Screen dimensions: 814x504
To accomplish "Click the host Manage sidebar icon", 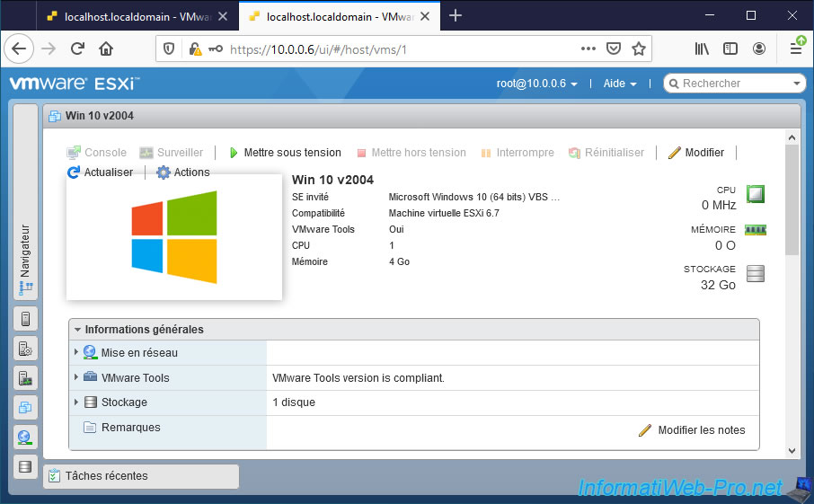I will [x=25, y=349].
